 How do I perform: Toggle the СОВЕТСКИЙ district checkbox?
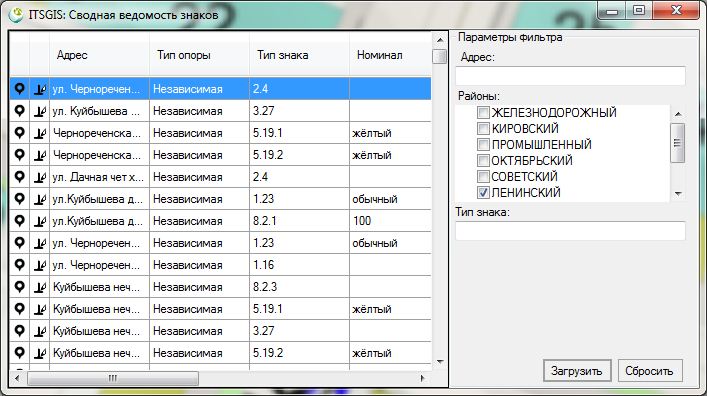click(x=483, y=176)
